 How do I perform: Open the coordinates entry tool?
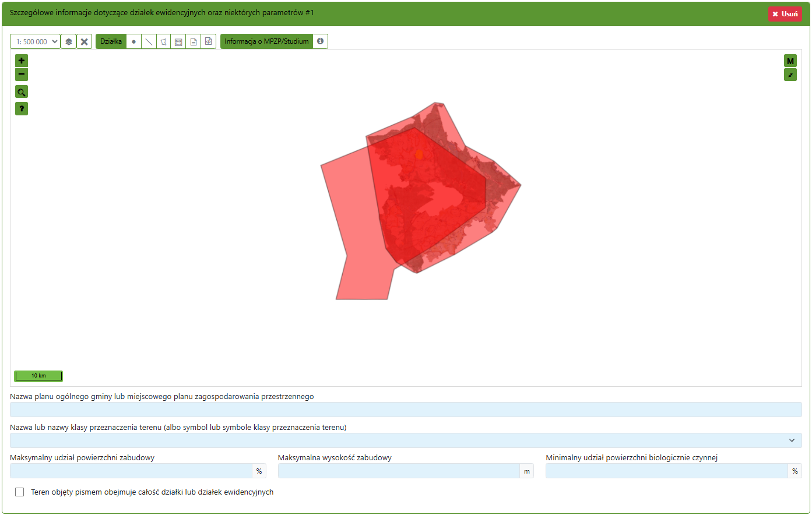click(178, 41)
